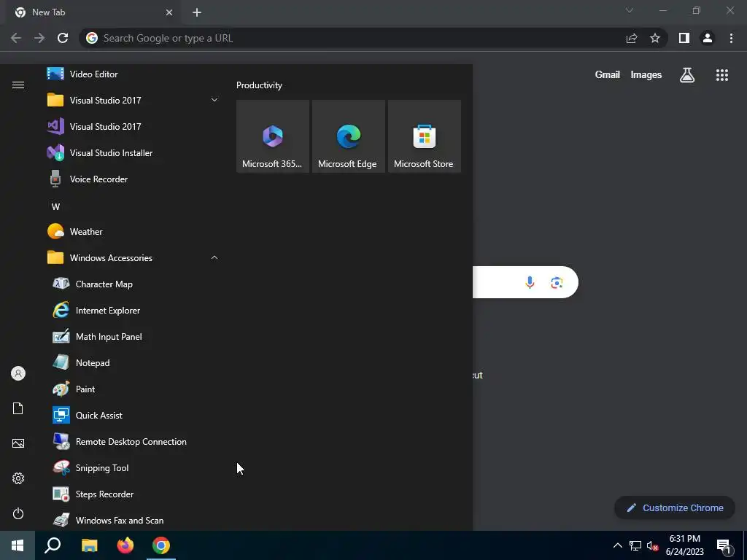Image resolution: width=747 pixels, height=560 pixels.
Task: Open notification center icon
Action: pos(723,545)
